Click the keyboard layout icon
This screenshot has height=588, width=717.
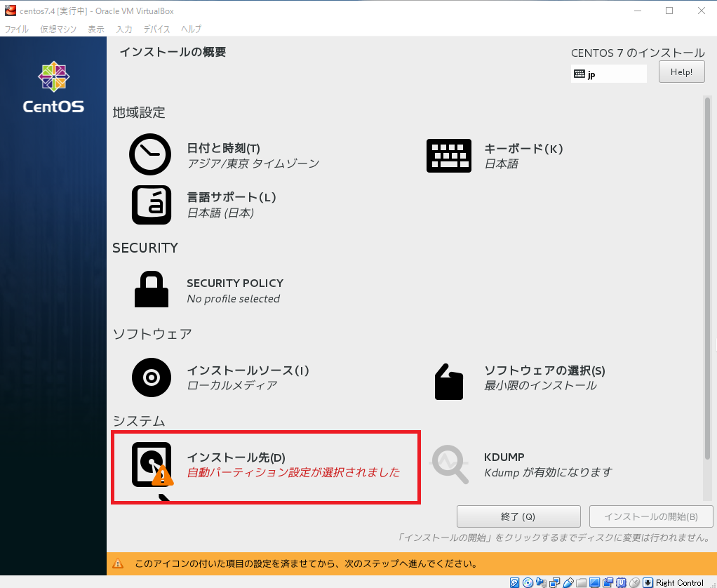click(449, 155)
